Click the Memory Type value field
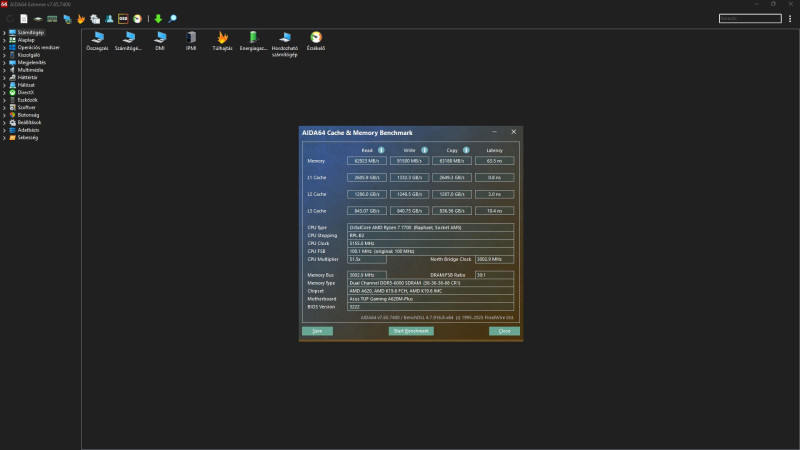Image resolution: width=800 pixels, height=450 pixels. pyautogui.click(x=431, y=283)
